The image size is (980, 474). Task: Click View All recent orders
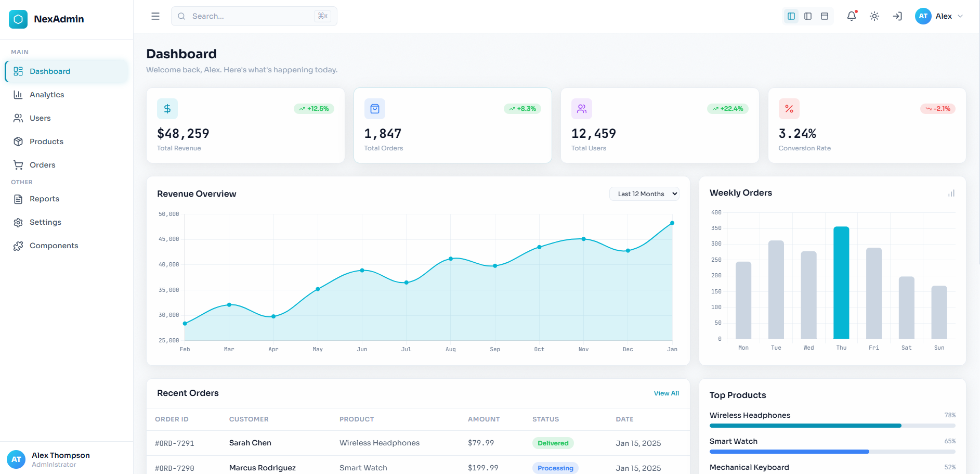[666, 393]
